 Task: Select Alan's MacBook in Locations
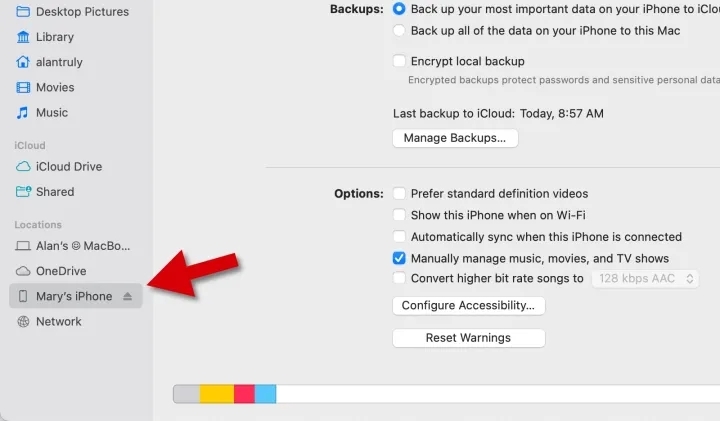click(x=73, y=246)
